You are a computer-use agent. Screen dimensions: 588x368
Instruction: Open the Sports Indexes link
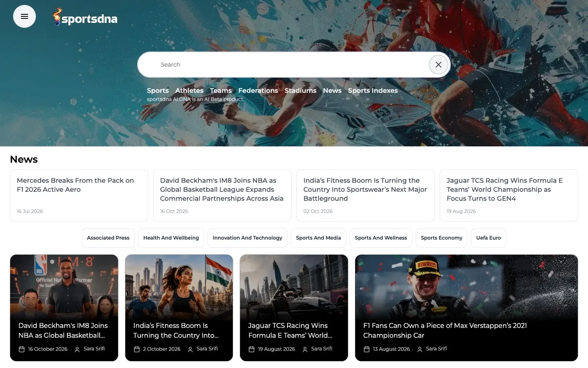pos(373,90)
